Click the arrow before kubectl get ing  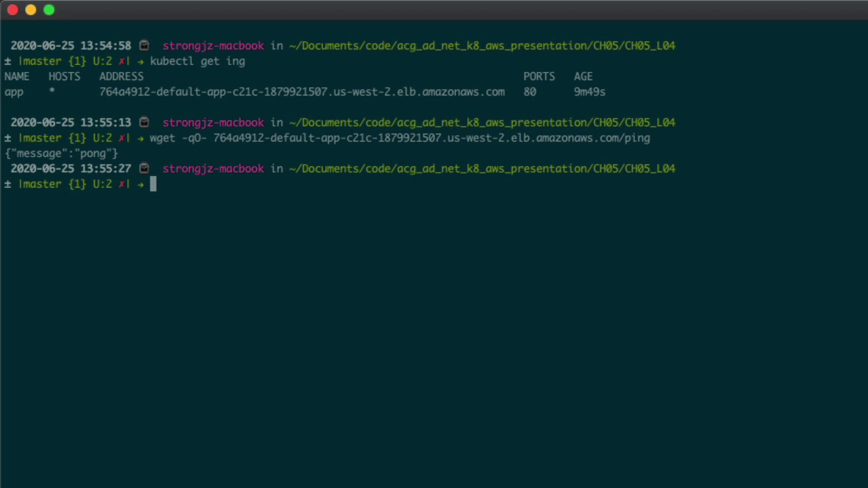tap(141, 62)
